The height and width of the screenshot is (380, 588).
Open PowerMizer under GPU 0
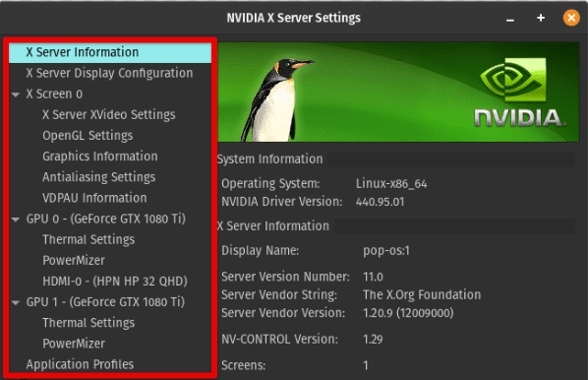pyautogui.click(x=74, y=260)
